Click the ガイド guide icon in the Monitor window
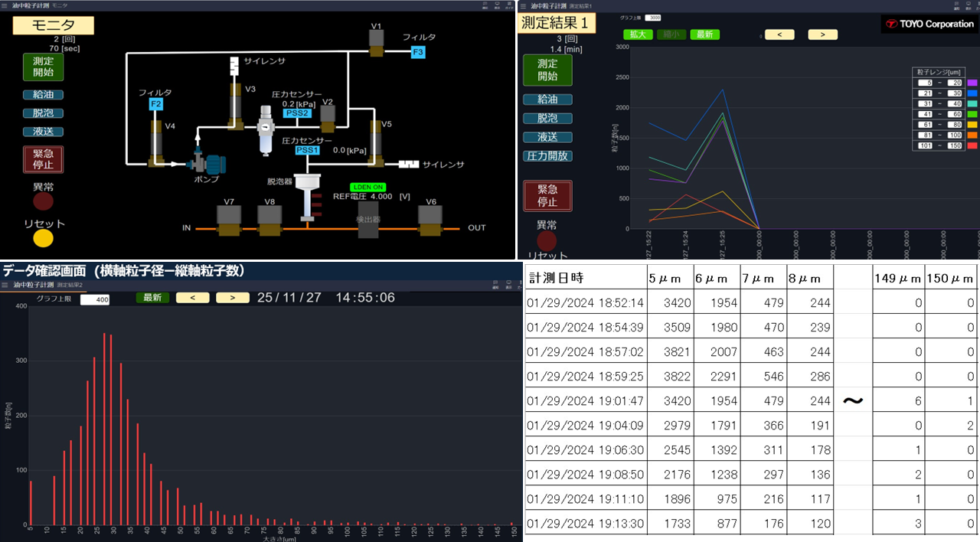 click(509, 5)
